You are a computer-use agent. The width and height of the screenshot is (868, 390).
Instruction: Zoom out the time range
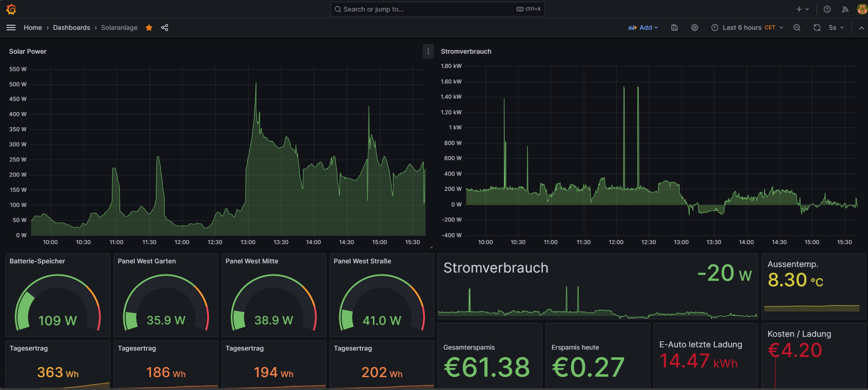(797, 28)
